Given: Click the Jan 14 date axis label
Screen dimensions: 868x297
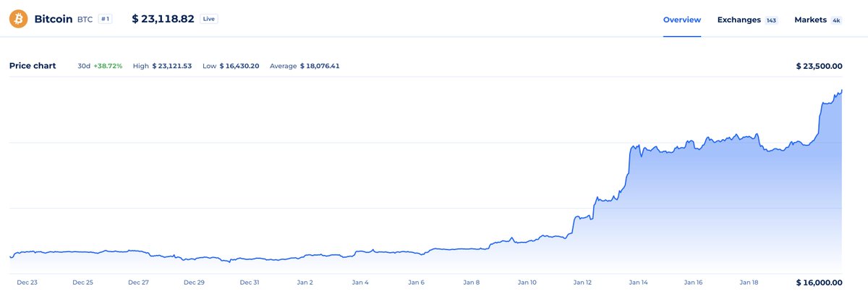Looking at the screenshot, I should [638, 283].
